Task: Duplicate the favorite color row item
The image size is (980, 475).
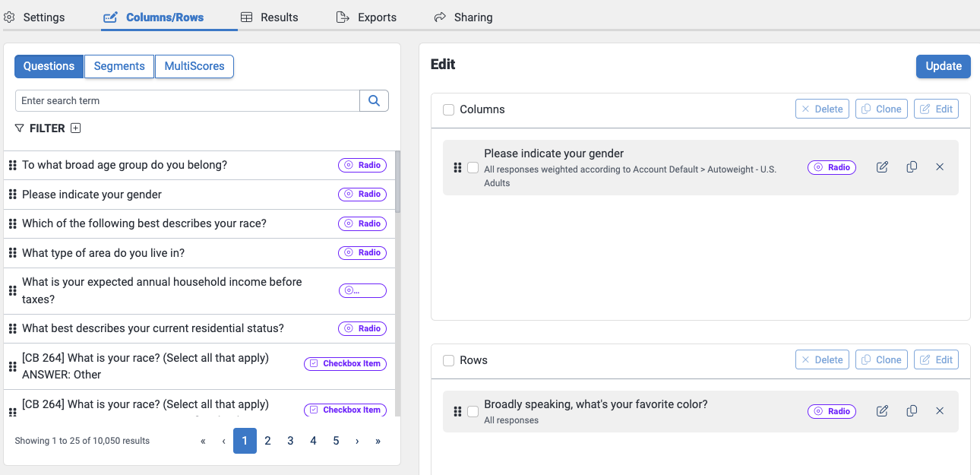Action: 912,411
